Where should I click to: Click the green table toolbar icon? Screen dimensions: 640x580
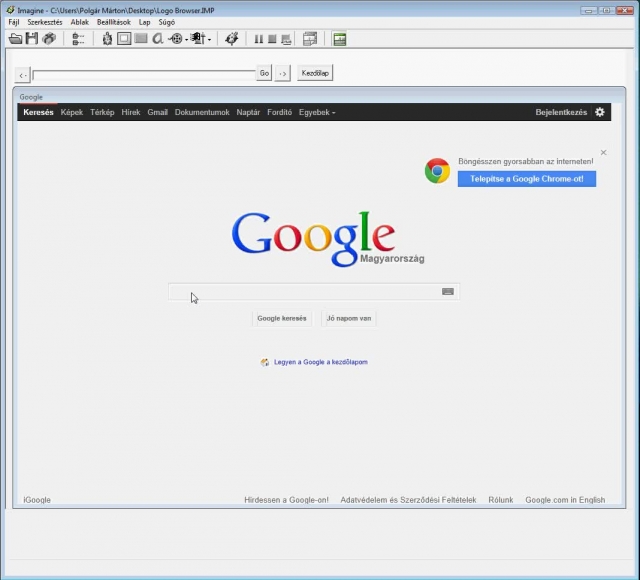tap(340, 39)
